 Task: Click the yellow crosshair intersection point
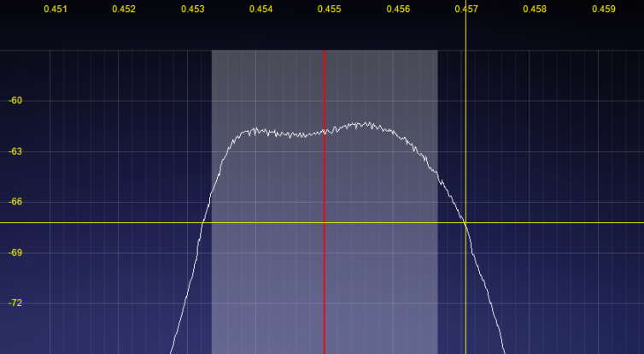point(465,222)
